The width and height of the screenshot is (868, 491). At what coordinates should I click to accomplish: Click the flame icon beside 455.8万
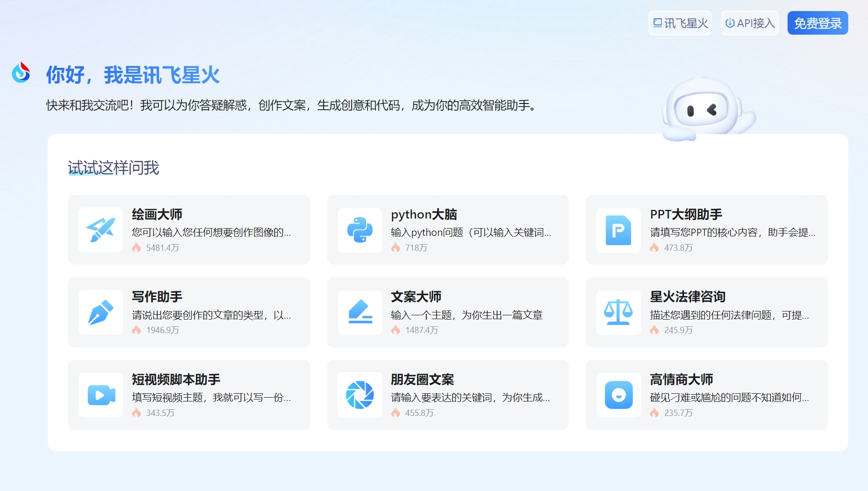point(395,413)
